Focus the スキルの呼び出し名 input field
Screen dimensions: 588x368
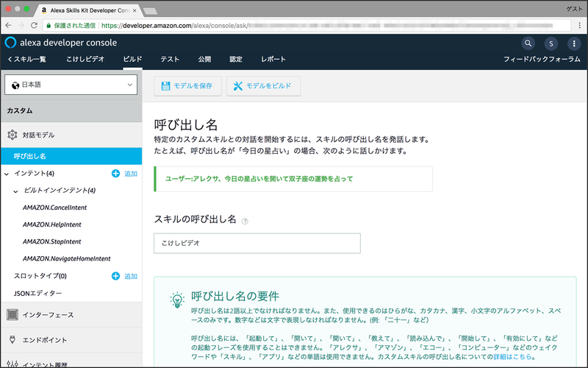(x=257, y=244)
